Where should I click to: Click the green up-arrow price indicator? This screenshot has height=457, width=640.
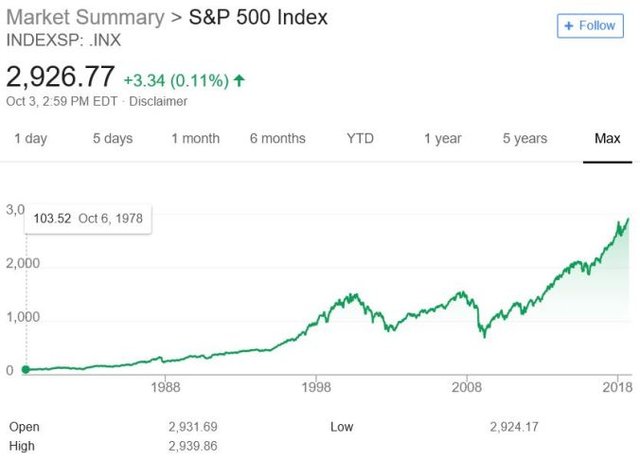tap(240, 79)
